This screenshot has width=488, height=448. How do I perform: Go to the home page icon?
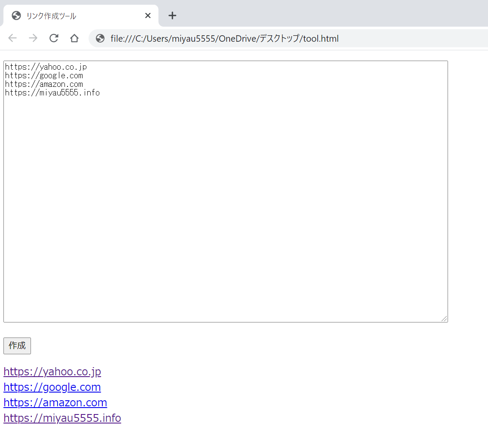pyautogui.click(x=74, y=38)
